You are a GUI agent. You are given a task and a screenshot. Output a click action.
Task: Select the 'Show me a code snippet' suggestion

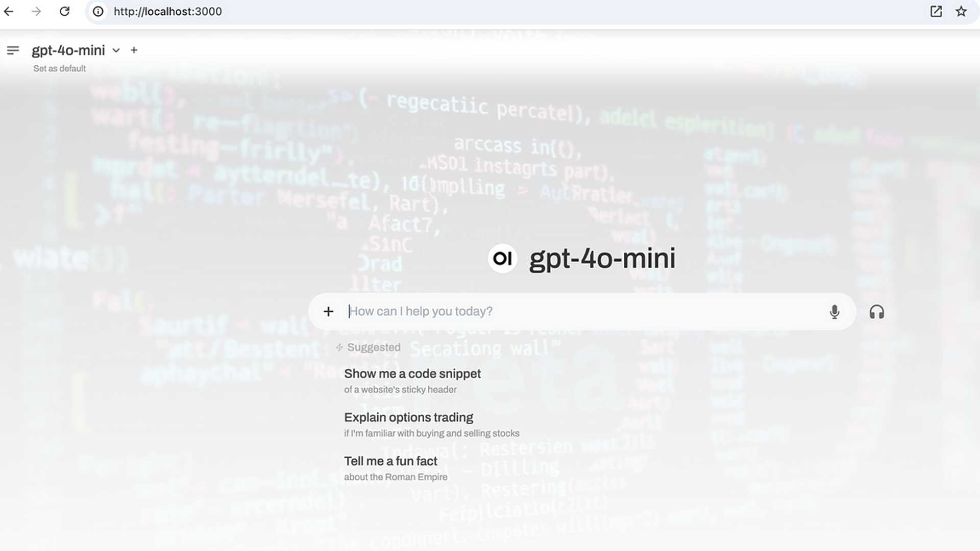(412, 373)
